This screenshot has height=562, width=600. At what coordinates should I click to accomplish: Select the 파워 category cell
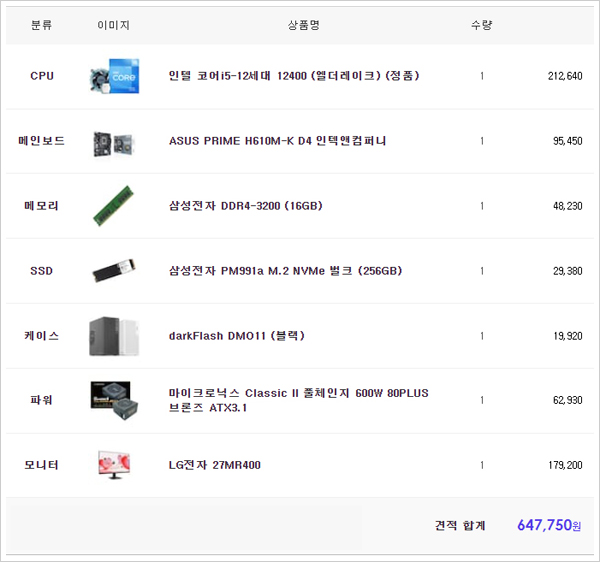pos(41,400)
